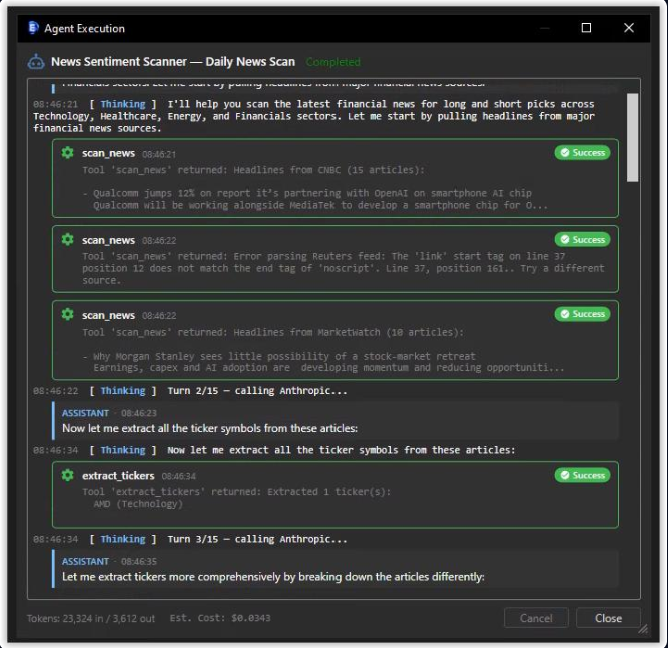Image resolution: width=668 pixels, height=648 pixels.
Task: Click the Thinking tag at 08:46:34 about extracting tickers
Action: pyautogui.click(x=123, y=450)
